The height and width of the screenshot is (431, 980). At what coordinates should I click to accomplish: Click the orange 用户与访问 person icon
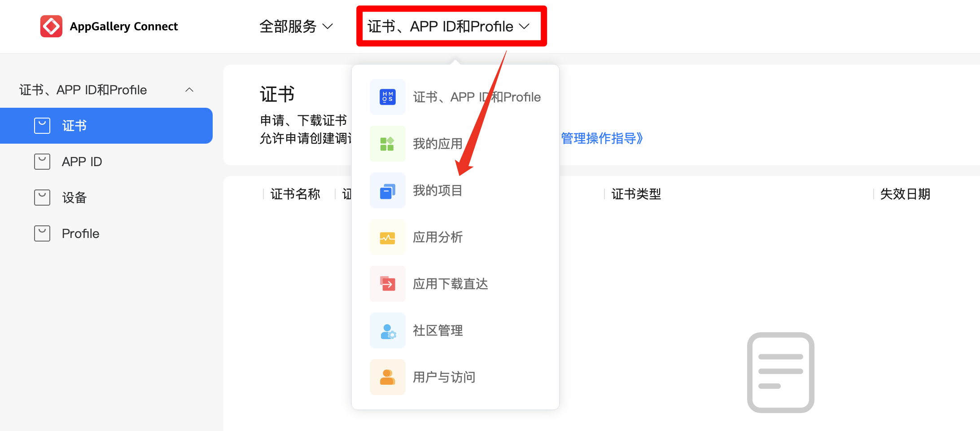[387, 377]
